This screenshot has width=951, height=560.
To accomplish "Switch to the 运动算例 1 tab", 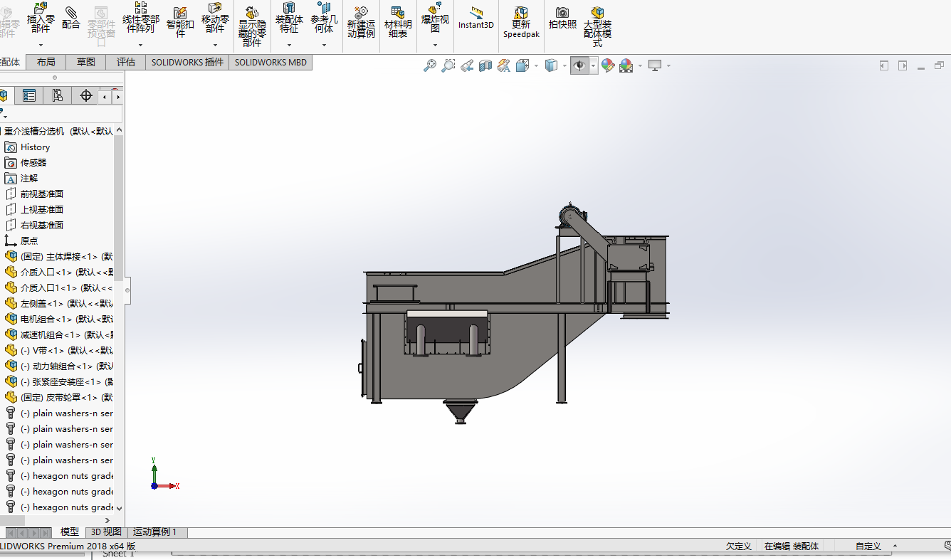I will click(157, 532).
